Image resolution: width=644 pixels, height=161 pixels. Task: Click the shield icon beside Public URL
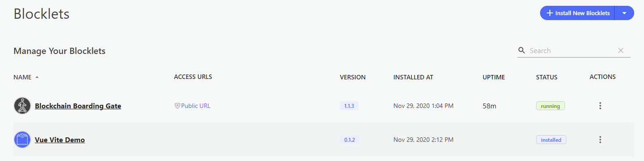tap(177, 106)
